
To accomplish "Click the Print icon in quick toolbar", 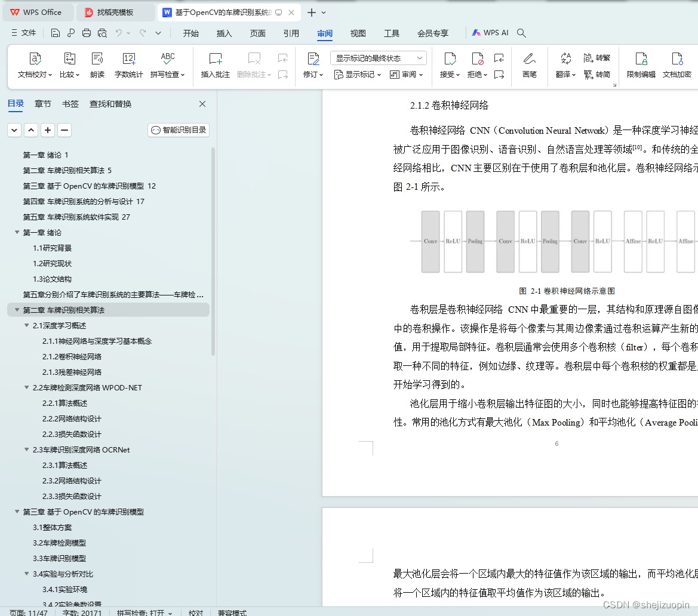I will (x=87, y=33).
